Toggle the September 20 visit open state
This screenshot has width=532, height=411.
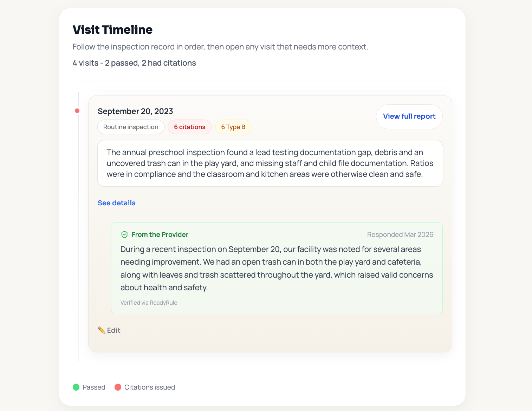coord(135,111)
